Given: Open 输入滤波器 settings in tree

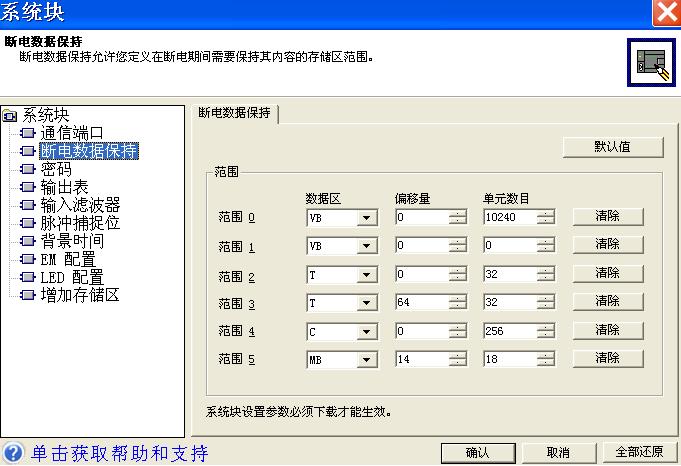Looking at the screenshot, I should tap(80, 205).
